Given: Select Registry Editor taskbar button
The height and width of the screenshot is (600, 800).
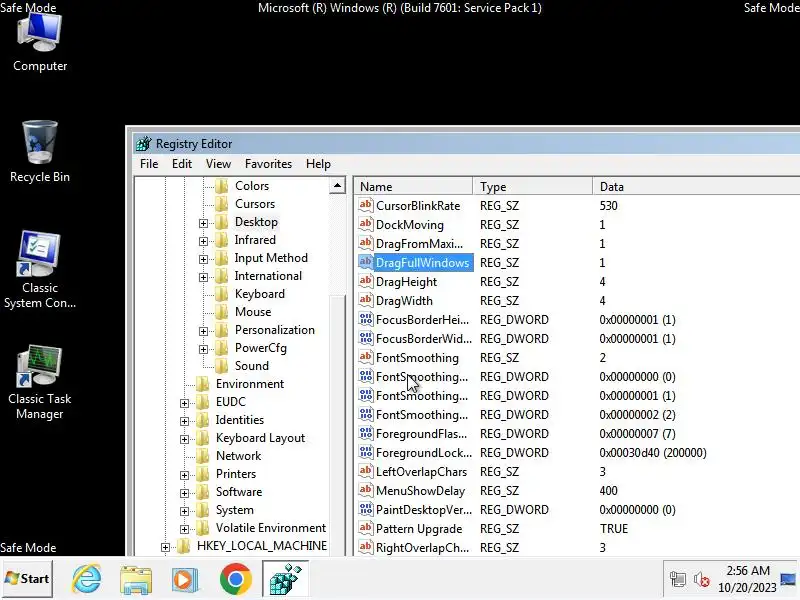Looking at the screenshot, I should pyautogui.click(x=285, y=579).
